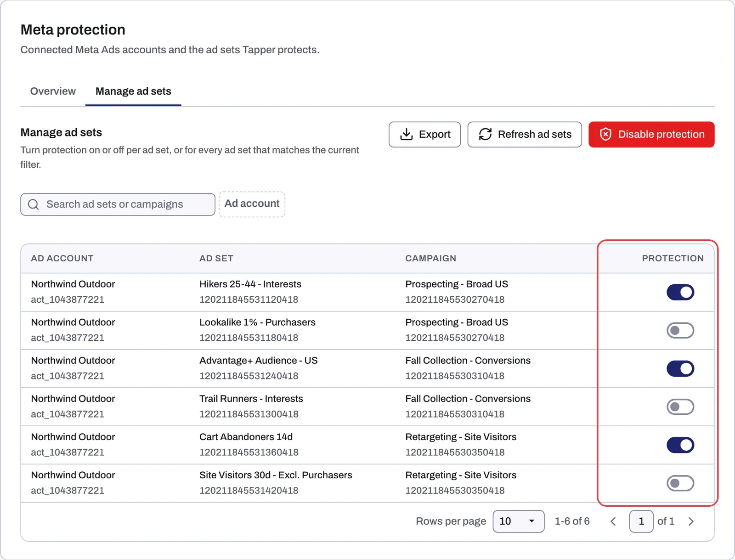735x560 pixels.
Task: Switch to the Overview tab
Action: pos(53,91)
